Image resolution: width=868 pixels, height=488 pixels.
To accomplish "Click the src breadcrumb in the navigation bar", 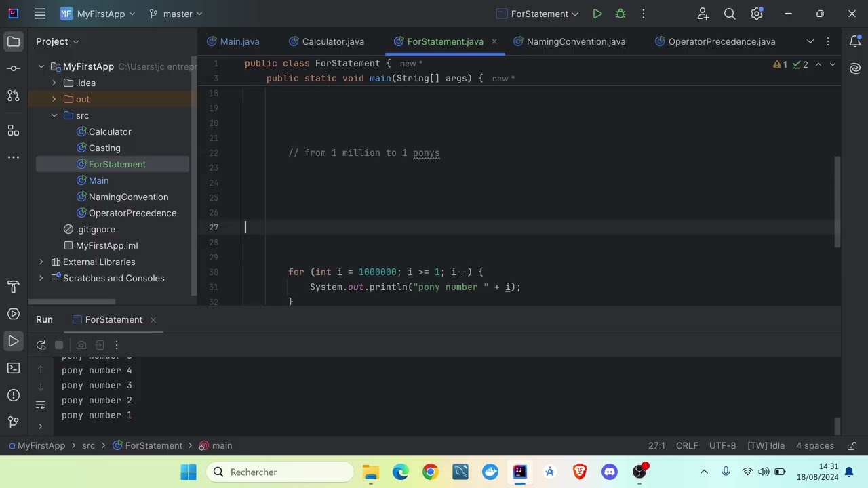I will click(89, 446).
